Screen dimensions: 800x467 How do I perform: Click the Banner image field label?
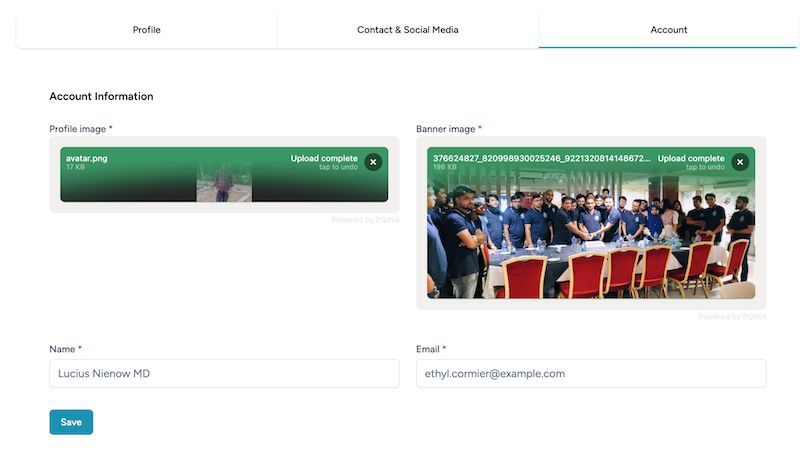pos(445,129)
